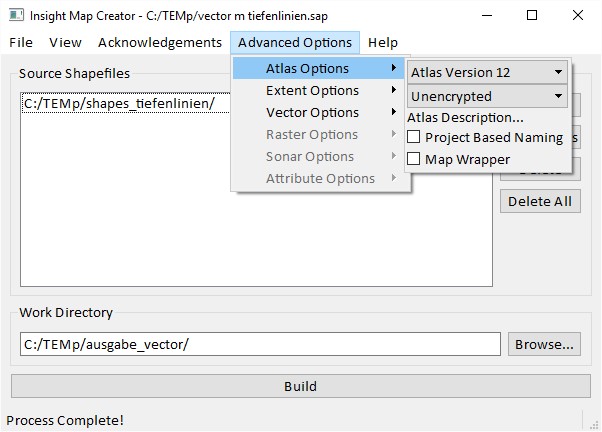This screenshot has width=602, height=432.
Task: Open the View menu
Action: 65,42
